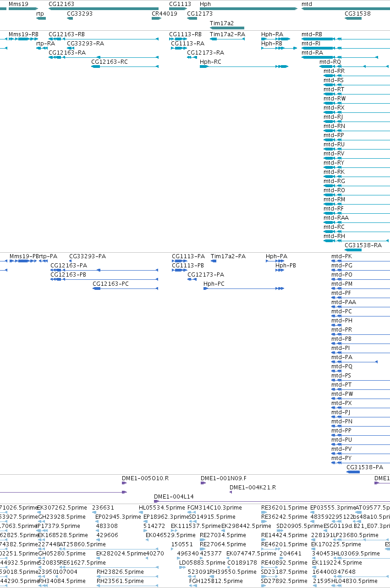Click the rtp gene feature
The width and height of the screenshot is (390, 588).
click(41, 18)
